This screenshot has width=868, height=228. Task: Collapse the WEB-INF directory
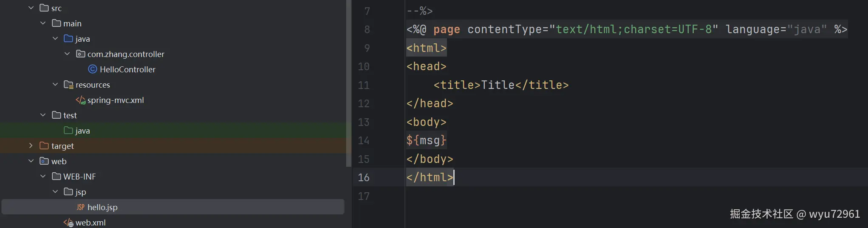click(x=43, y=177)
